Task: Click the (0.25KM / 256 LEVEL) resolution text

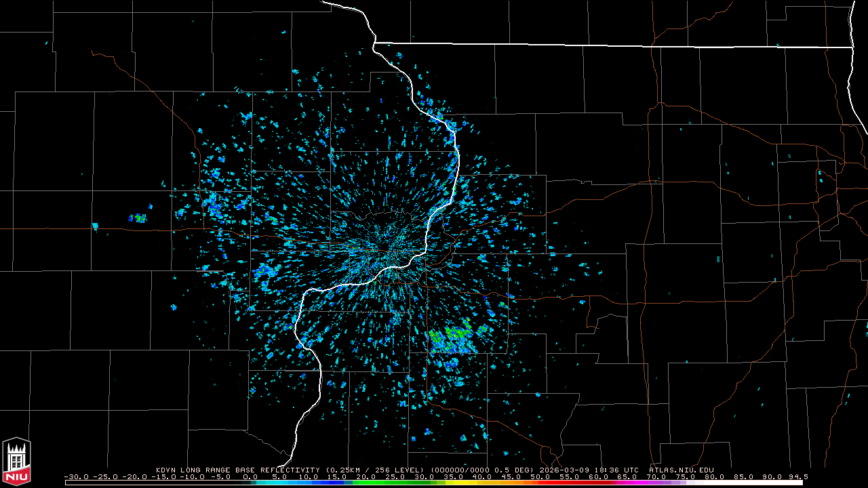Action: [x=374, y=470]
